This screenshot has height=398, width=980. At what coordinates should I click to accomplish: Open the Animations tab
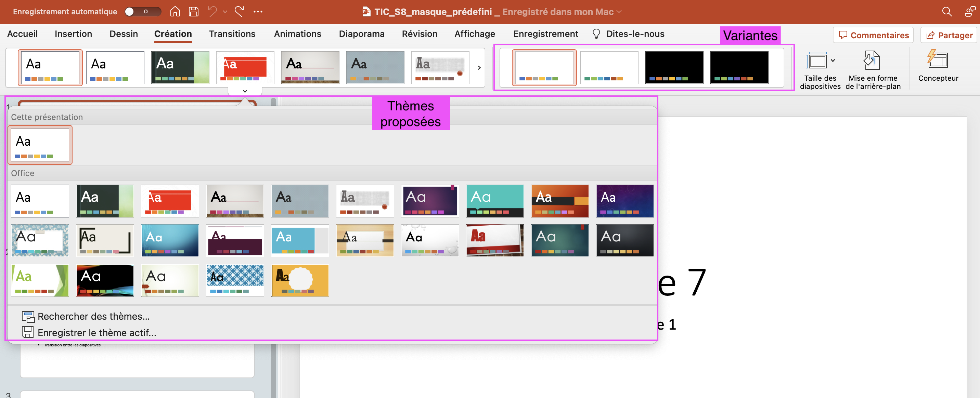coord(297,34)
